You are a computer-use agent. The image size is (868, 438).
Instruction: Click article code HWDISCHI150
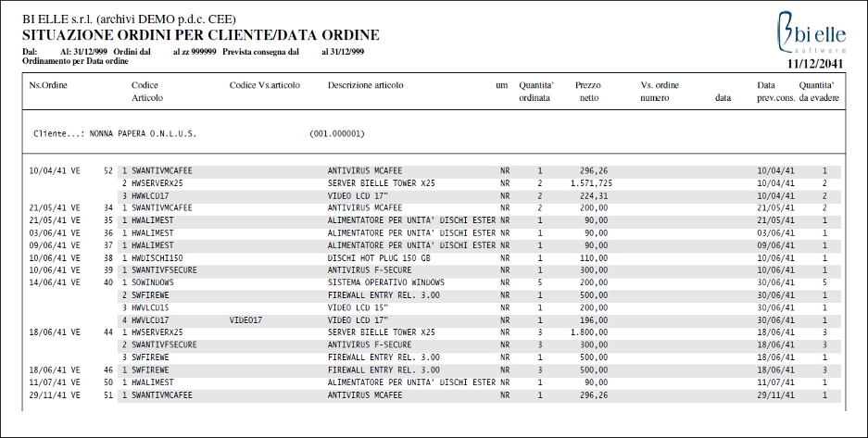[157, 258]
